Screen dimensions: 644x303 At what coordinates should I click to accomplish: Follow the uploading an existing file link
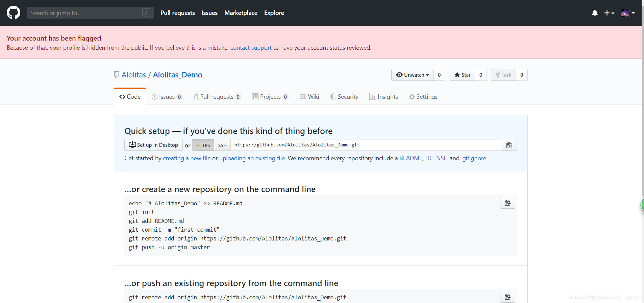pyautogui.click(x=252, y=158)
